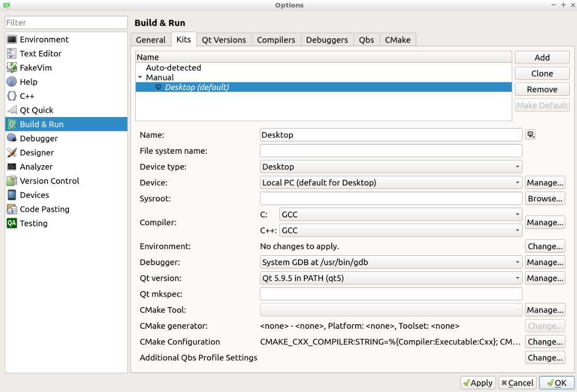Click the Code Pasting clipboard icon
This screenshot has width=577, height=392.
[x=12, y=209]
